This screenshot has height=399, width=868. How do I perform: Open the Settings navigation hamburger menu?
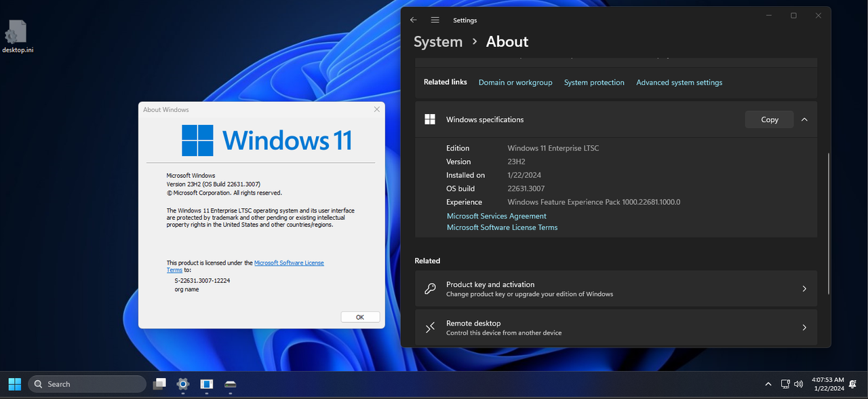coord(435,20)
